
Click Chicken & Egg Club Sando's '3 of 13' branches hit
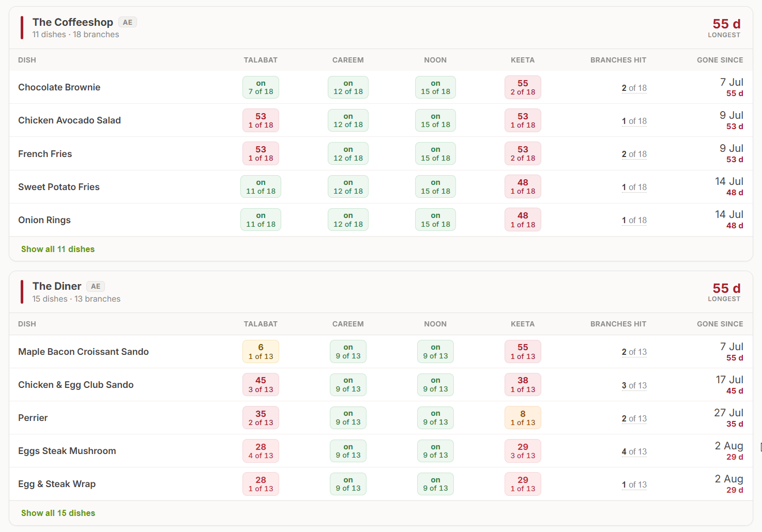(634, 385)
